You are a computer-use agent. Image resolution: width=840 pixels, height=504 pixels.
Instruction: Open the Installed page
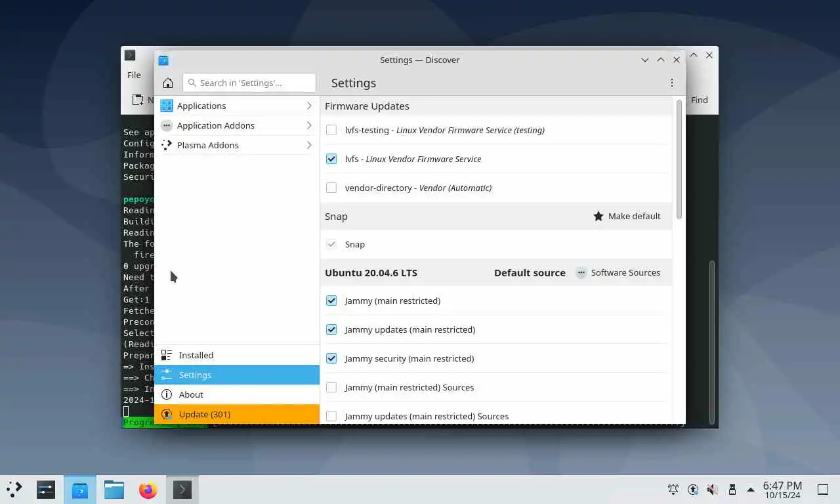237,355
